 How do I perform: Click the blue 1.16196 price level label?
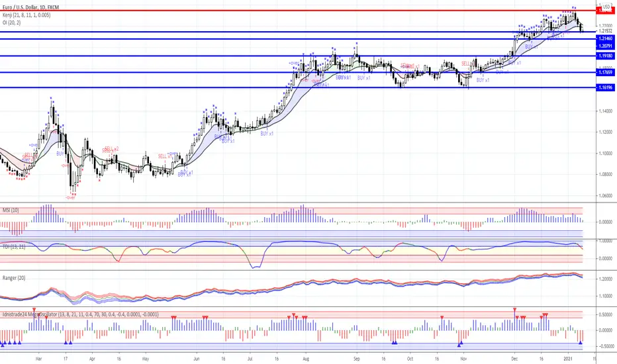point(606,87)
